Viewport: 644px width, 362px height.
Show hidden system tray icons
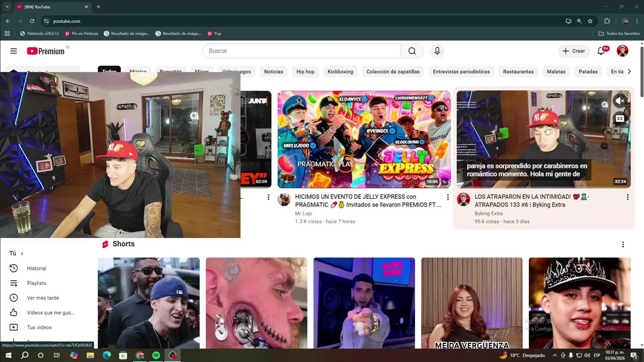(554, 355)
